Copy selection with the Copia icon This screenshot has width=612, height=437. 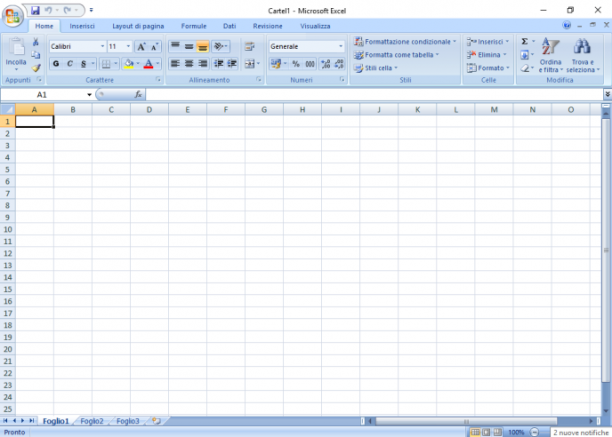click(x=36, y=55)
